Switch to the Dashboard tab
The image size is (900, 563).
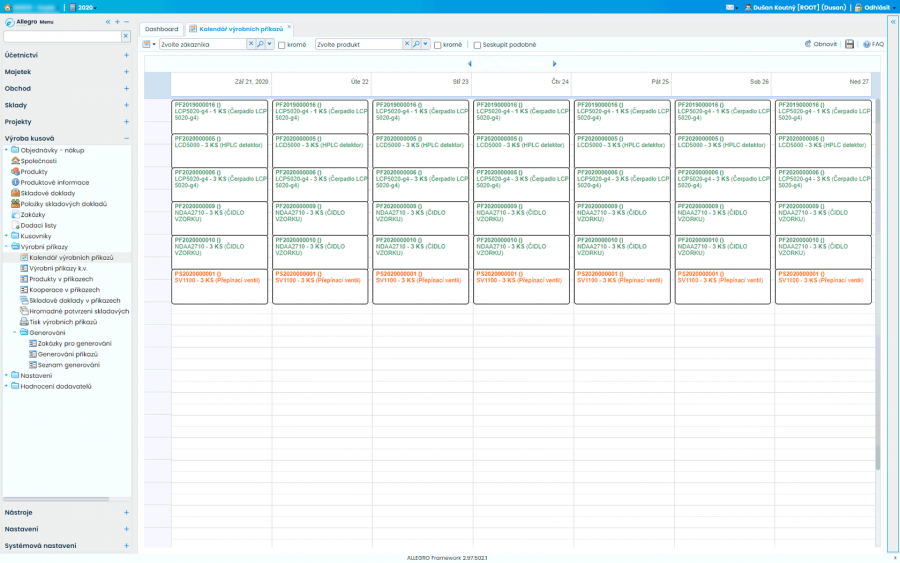click(x=162, y=29)
